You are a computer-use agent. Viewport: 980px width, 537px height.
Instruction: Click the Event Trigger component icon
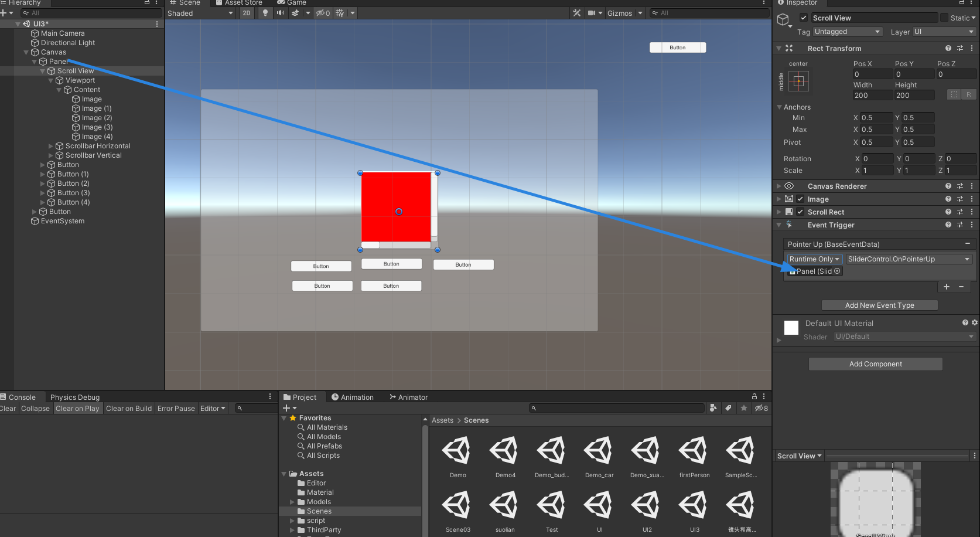point(788,225)
